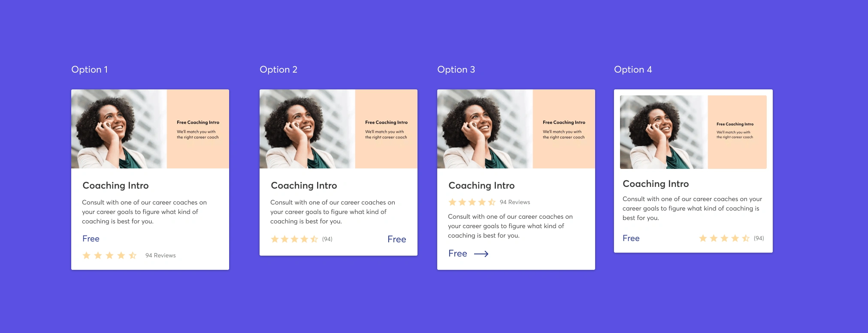Click the (94) review count in Option 4
The width and height of the screenshot is (868, 333).
click(x=759, y=238)
